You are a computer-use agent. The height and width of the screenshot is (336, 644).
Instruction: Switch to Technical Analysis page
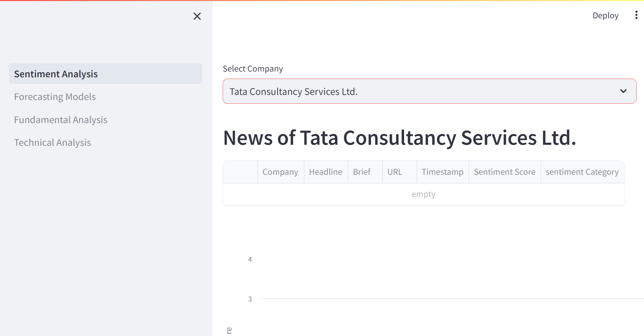(53, 142)
